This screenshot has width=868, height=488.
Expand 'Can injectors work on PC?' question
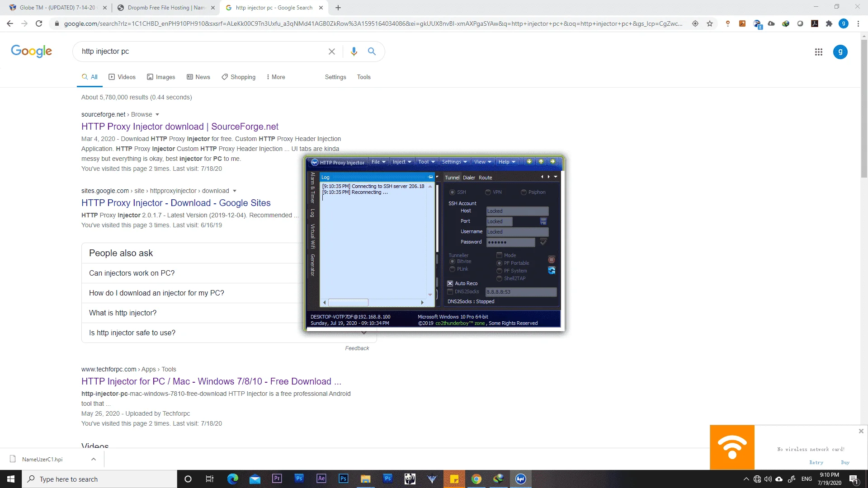coord(228,273)
